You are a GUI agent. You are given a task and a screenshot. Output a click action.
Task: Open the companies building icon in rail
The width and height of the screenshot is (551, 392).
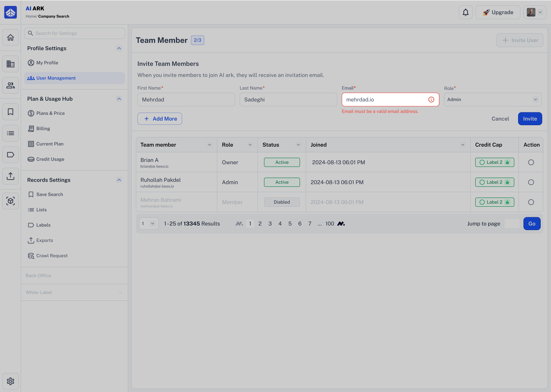pyautogui.click(x=10, y=64)
